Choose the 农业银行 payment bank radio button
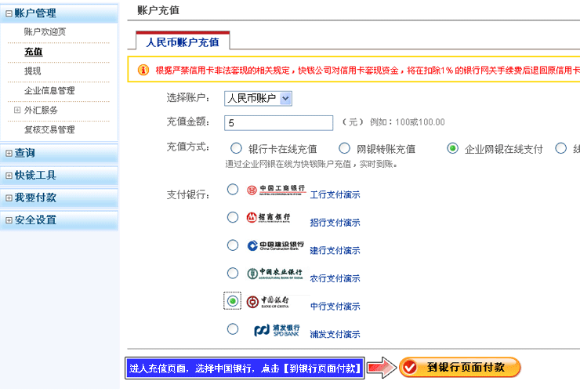Image resolution: width=580 pixels, height=392 pixels. click(233, 273)
